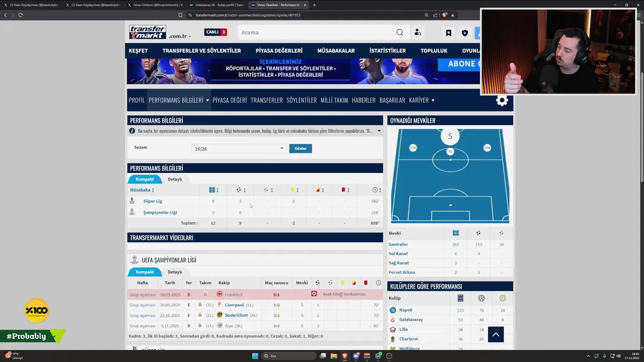Select the Detaylı tab in Performans Bilgileri
The width and height of the screenshot is (644, 362).
click(x=175, y=179)
